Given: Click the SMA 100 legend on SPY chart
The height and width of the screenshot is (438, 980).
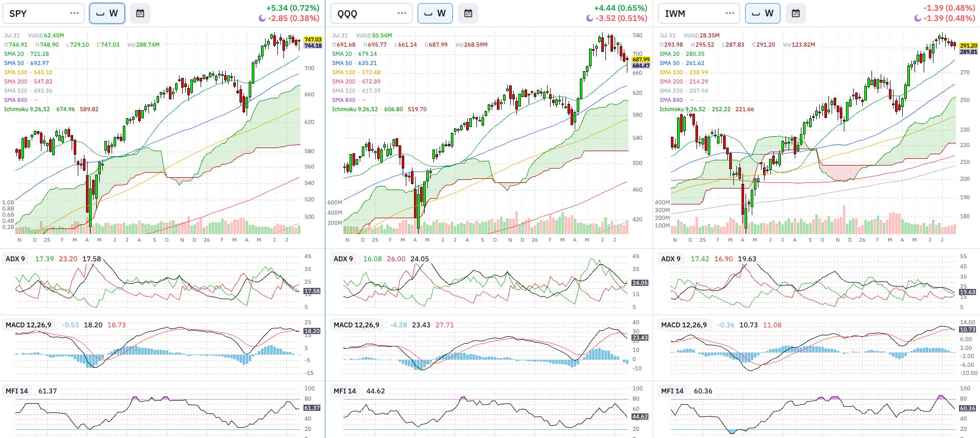Looking at the screenshot, I should click(x=28, y=72).
